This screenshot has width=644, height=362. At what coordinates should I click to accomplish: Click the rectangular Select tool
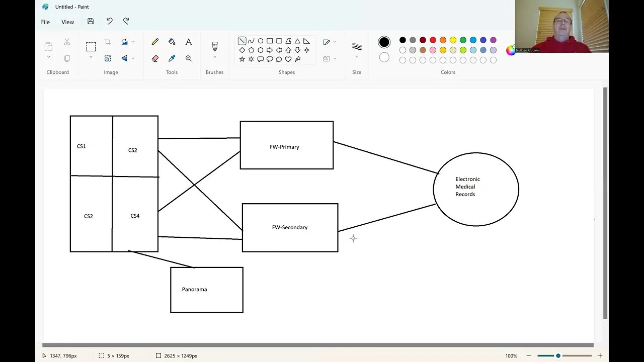tap(91, 47)
